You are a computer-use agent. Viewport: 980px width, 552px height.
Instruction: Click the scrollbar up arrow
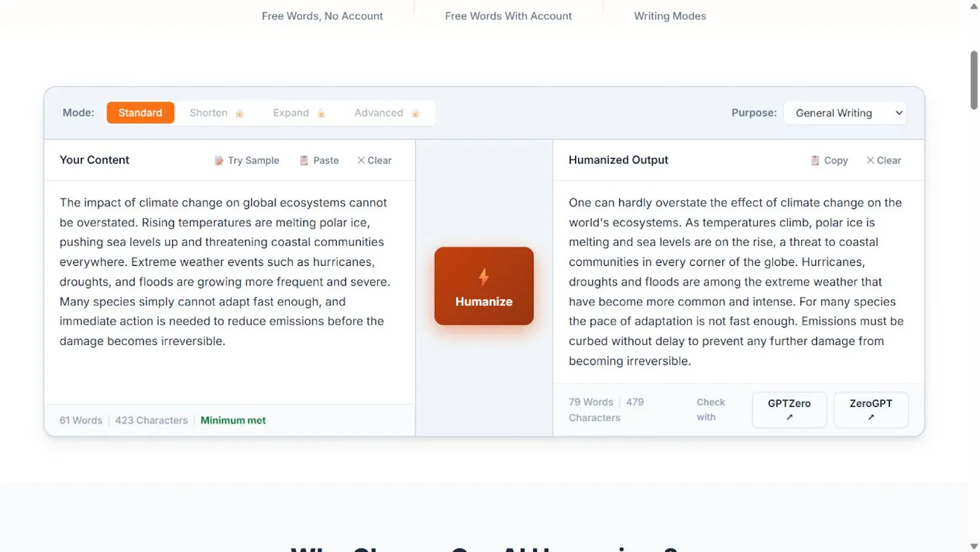click(x=974, y=6)
